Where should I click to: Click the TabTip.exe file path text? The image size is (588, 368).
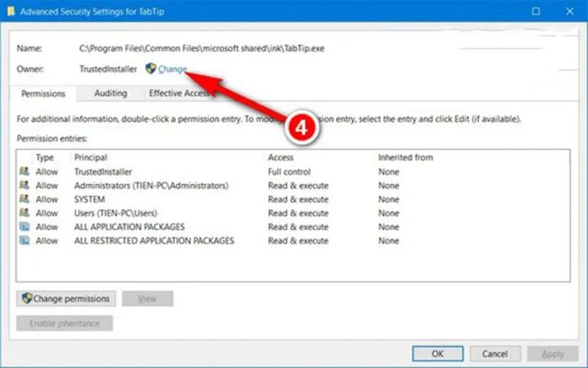(202, 49)
